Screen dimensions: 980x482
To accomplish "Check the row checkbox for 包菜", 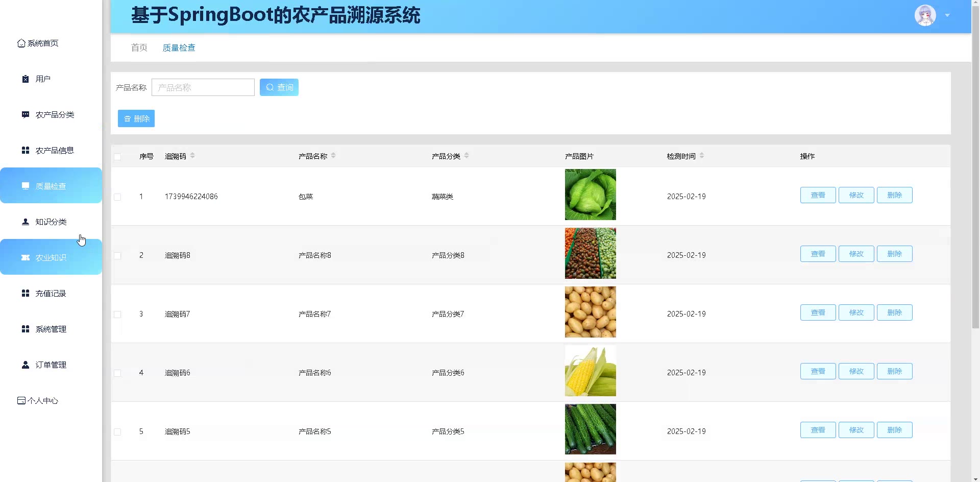I will tap(117, 197).
